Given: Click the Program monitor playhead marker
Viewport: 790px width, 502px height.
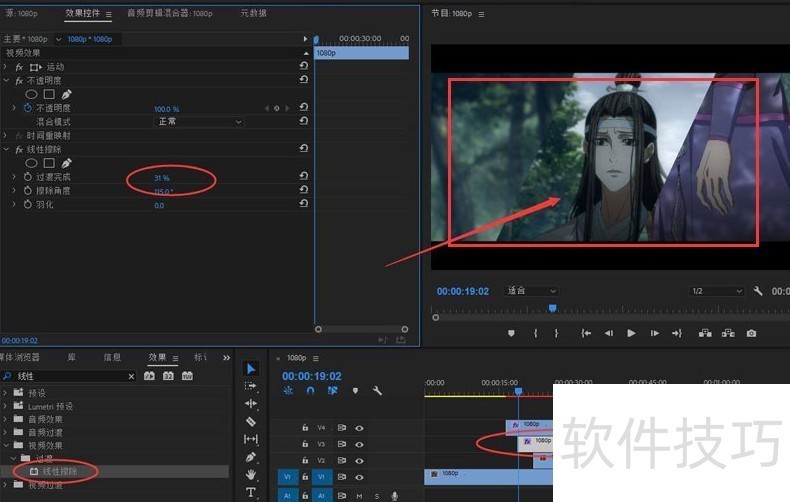Looking at the screenshot, I should (x=552, y=309).
